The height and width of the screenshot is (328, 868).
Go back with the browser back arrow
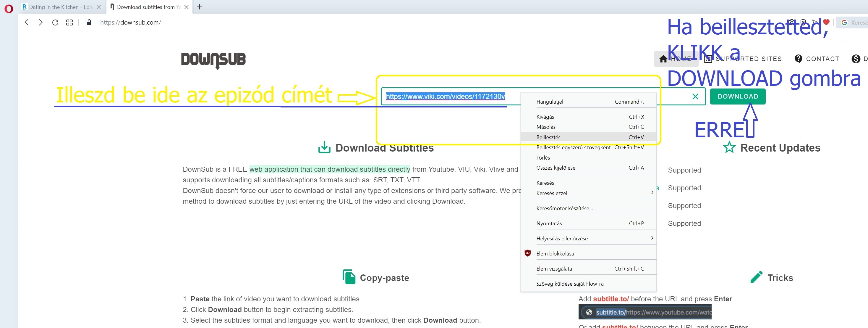[27, 22]
